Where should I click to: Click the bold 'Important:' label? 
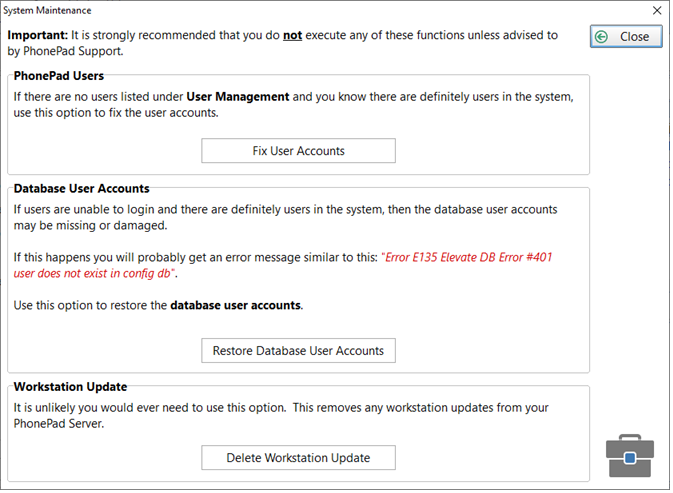coord(38,35)
